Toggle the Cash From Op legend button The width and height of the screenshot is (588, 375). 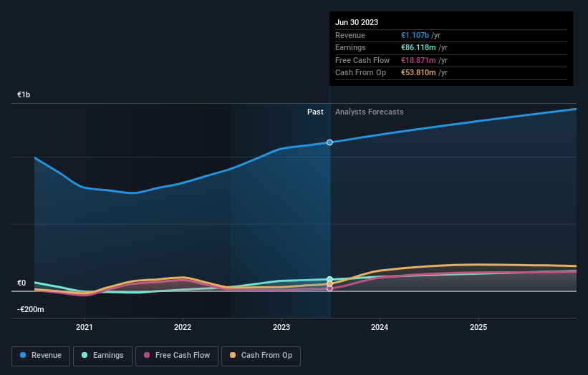pyautogui.click(x=261, y=356)
